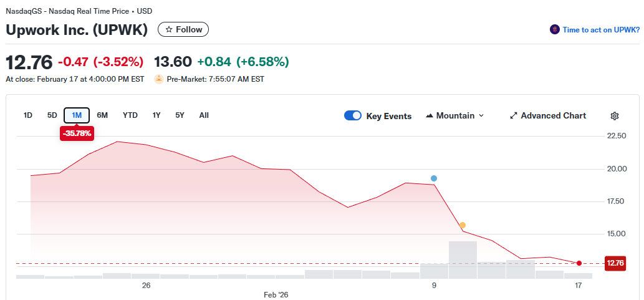The height and width of the screenshot is (300, 644).
Task: Switch to the 6M time range
Action: tap(102, 115)
